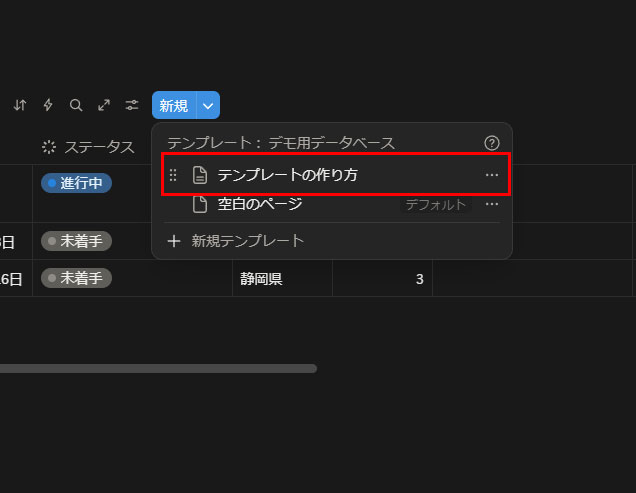This screenshot has width=636, height=493.
Task: Click the blank page icon of 空白のページ
Action: click(x=200, y=204)
